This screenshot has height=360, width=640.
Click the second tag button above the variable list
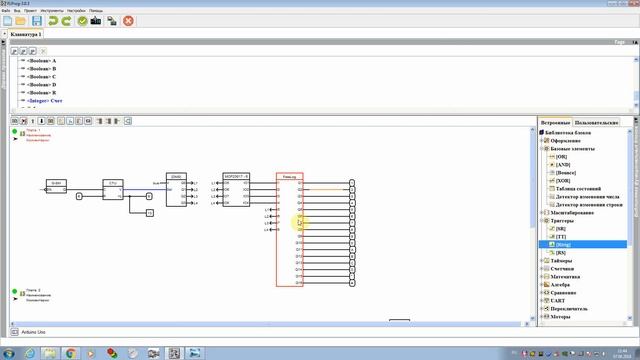point(23,51)
